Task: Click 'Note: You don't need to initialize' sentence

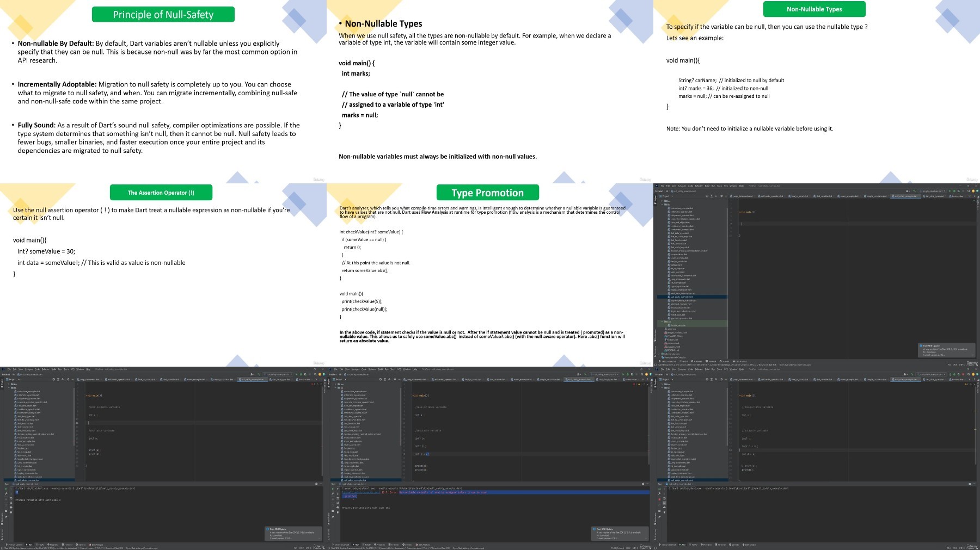Action: click(750, 129)
